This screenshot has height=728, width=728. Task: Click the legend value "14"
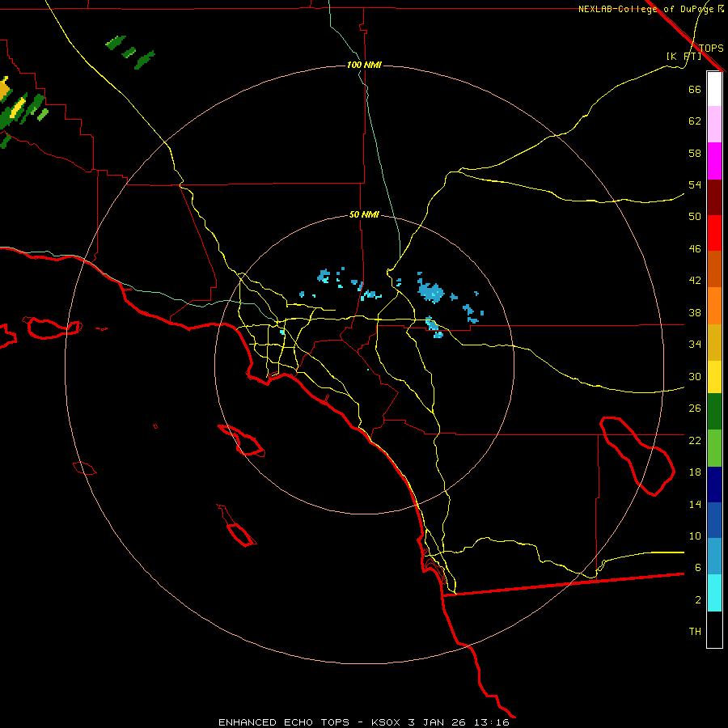pyautogui.click(x=695, y=504)
